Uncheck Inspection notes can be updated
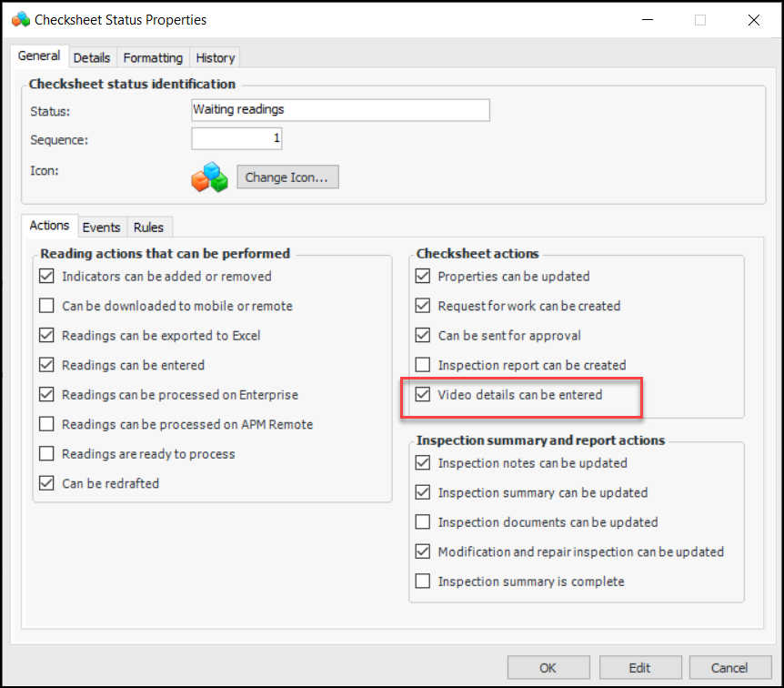This screenshot has width=784, height=688. click(423, 462)
